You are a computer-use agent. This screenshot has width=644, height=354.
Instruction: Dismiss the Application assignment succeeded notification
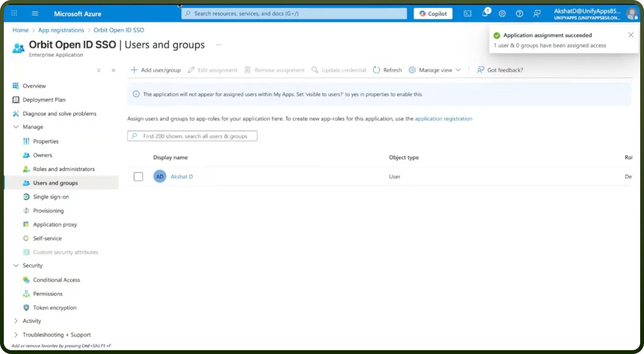tap(631, 35)
